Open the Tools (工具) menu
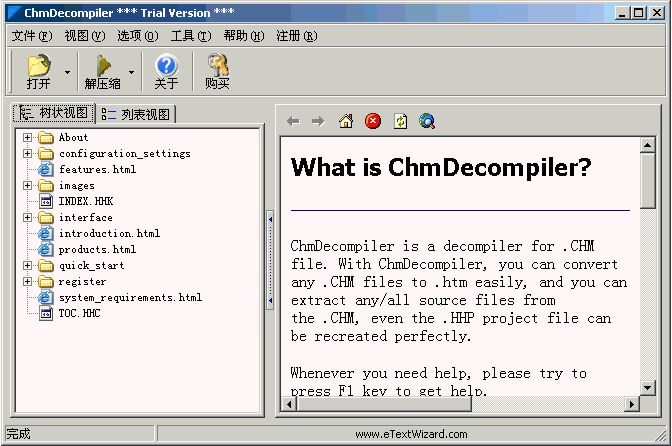The width and height of the screenshot is (672, 446). pyautogui.click(x=190, y=36)
